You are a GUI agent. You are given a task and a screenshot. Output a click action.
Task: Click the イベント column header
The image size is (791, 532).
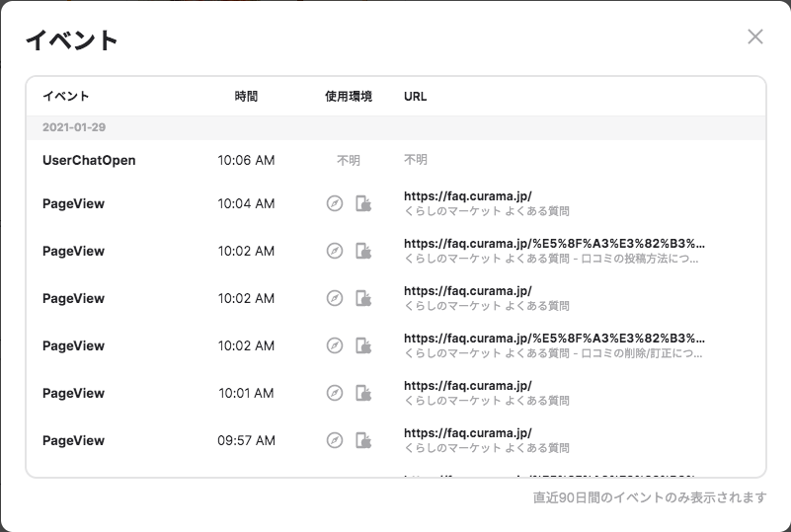66,97
